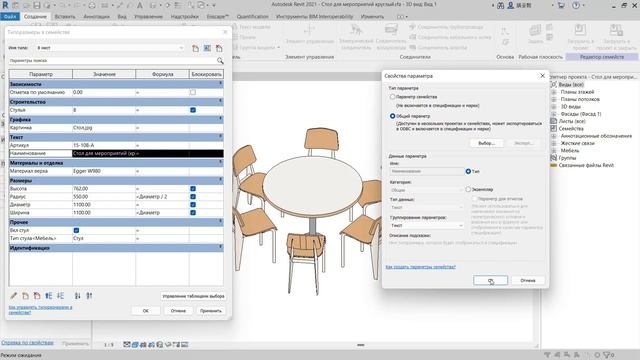Click the Move Parameter Up icon
Viewport: 640px width, 360px height.
point(49,296)
